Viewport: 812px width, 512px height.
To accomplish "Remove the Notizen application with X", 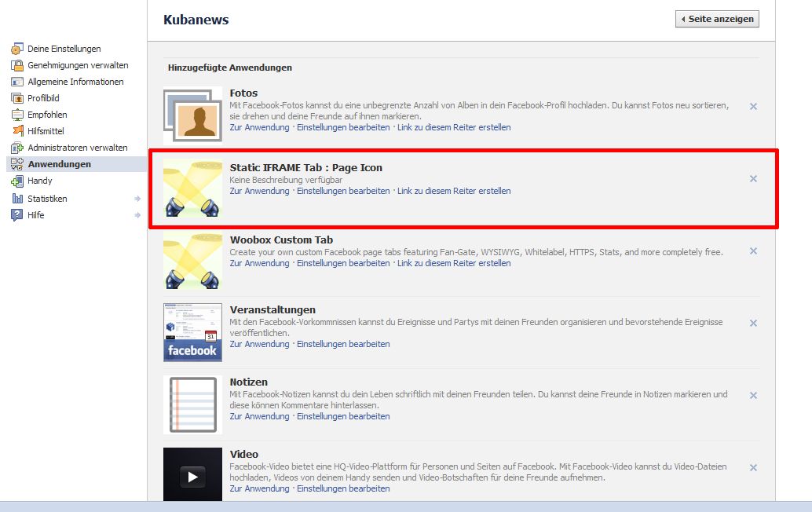I will click(x=753, y=396).
